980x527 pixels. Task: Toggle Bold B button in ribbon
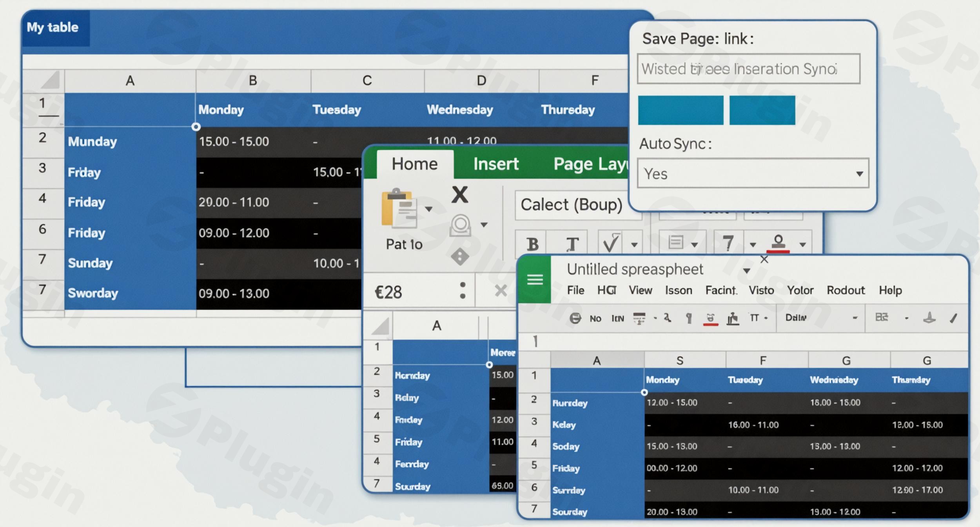point(532,244)
